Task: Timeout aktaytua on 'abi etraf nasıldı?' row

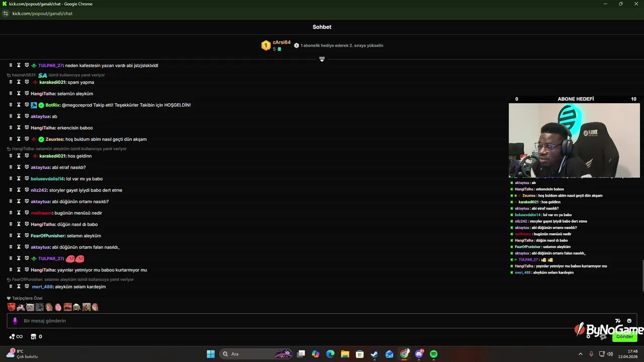Action: pyautogui.click(x=19, y=167)
